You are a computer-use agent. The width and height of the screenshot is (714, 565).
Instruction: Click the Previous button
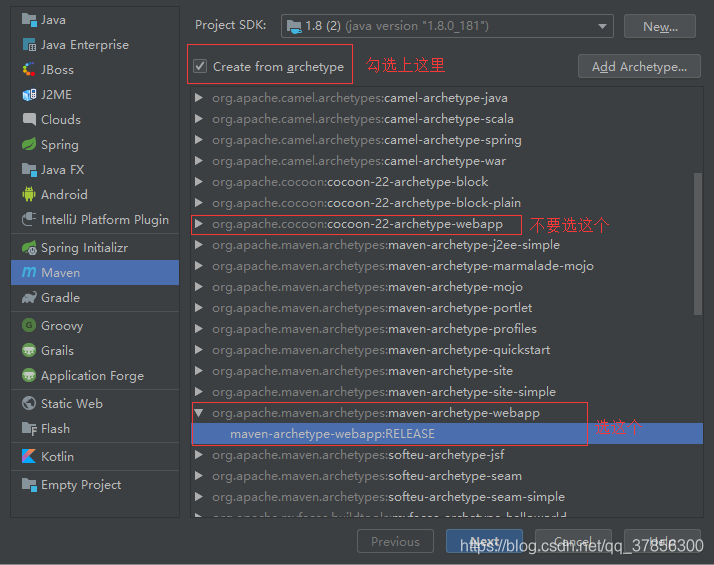tap(395, 541)
